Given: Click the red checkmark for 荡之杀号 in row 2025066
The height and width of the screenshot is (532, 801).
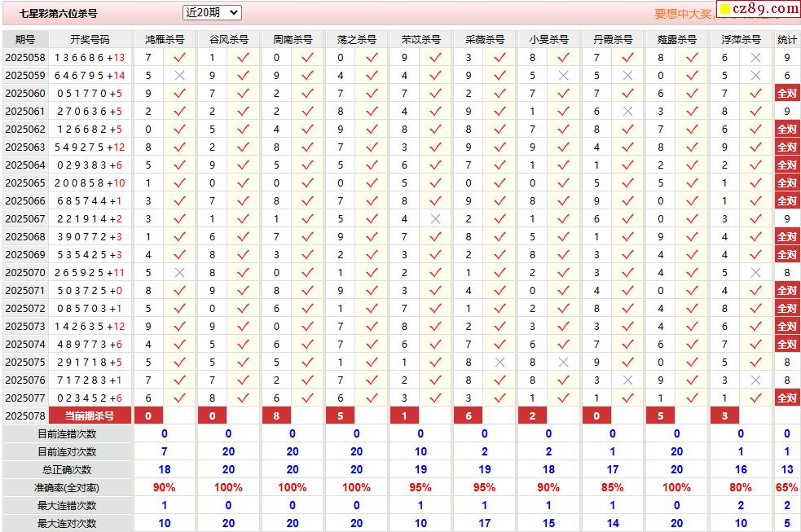Looking at the screenshot, I should pyautogui.click(x=372, y=201).
